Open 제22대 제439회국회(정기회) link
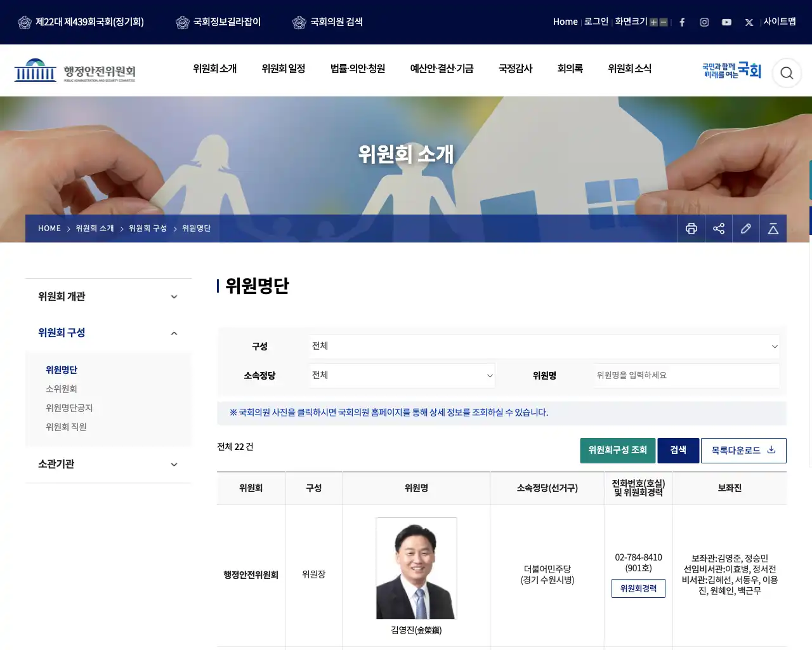812x650 pixels. pyautogui.click(x=81, y=22)
